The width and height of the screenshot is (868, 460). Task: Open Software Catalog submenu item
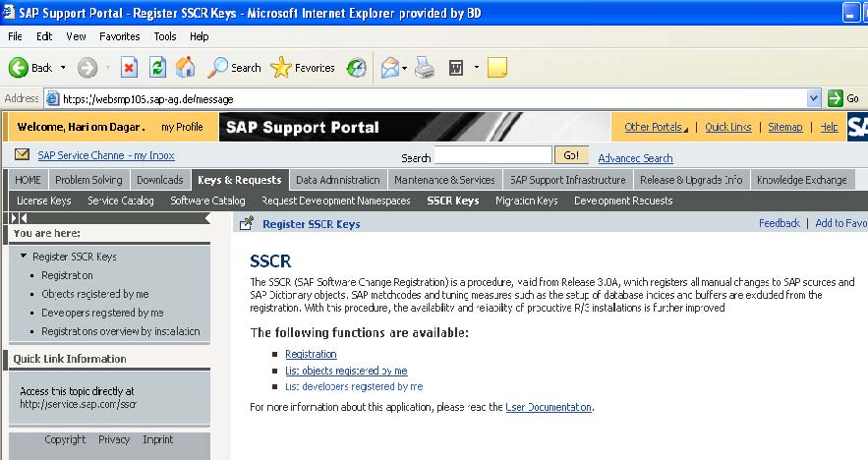pyautogui.click(x=207, y=201)
